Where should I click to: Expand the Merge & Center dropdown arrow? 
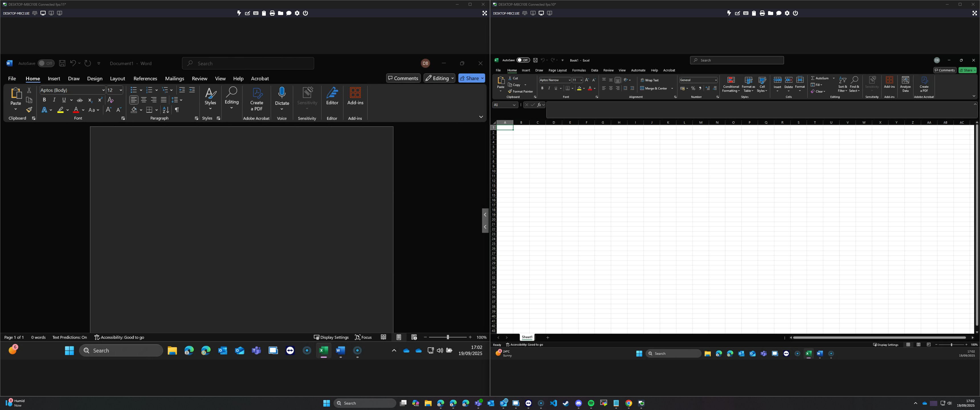coord(672,88)
